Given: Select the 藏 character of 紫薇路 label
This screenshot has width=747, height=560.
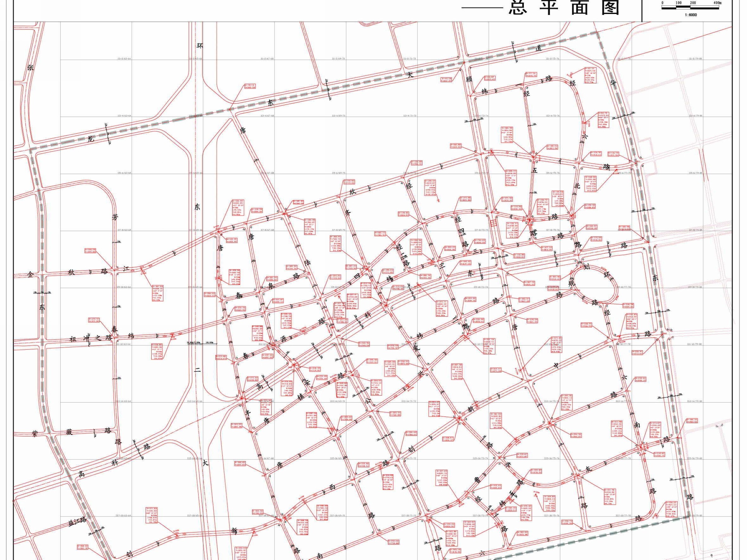Looking at the screenshot, I should pyautogui.click(x=69, y=432).
